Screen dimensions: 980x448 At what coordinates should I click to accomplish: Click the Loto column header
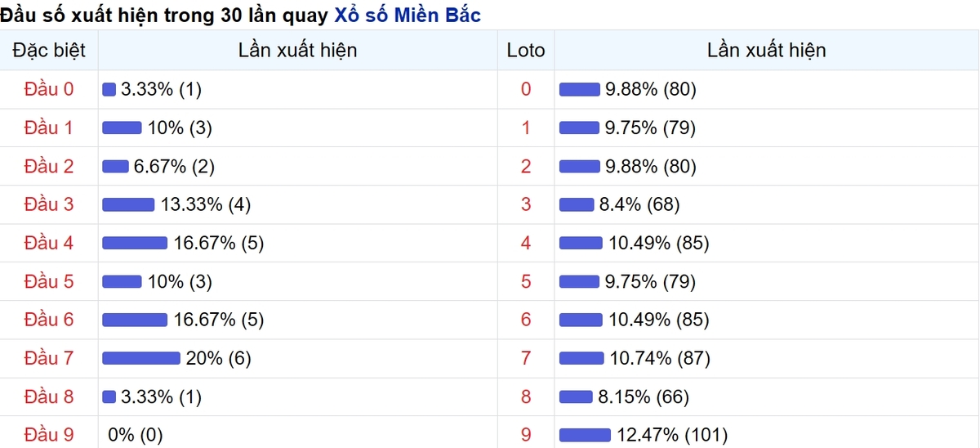pos(526,50)
